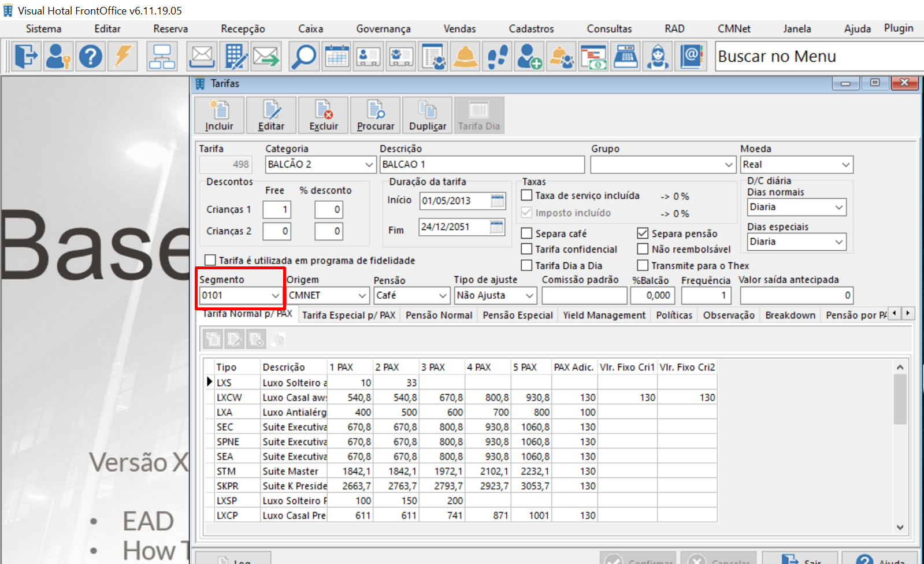Click the Excluir button

tap(323, 115)
